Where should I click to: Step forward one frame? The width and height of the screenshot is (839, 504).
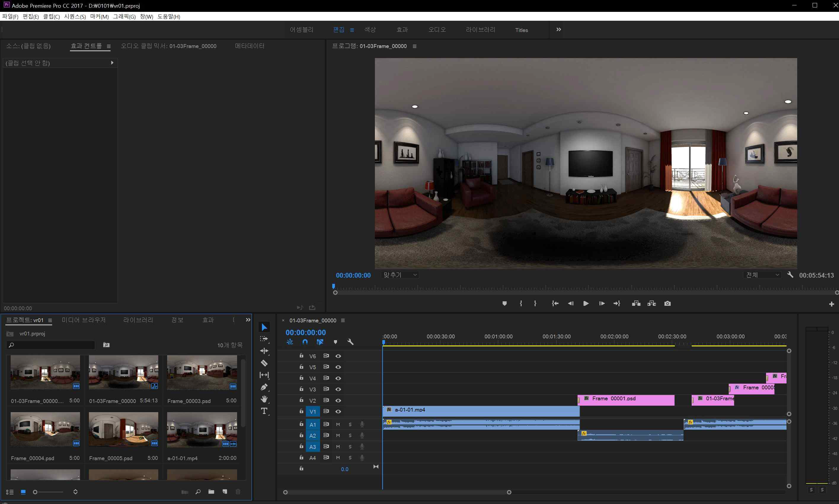(x=602, y=303)
